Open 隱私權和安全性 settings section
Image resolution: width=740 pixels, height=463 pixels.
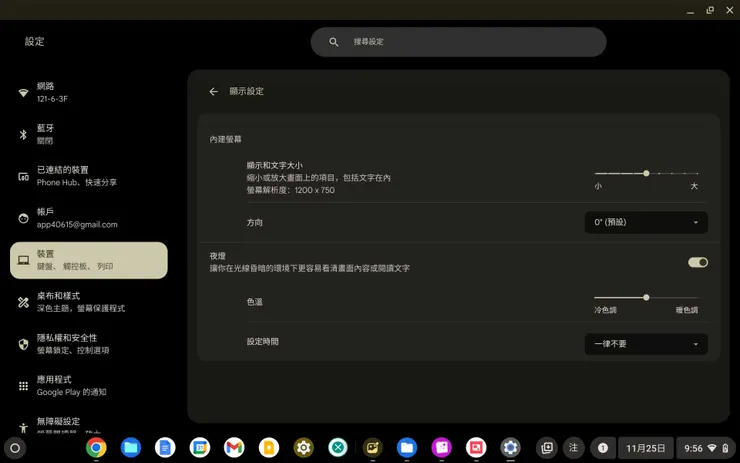[x=89, y=344]
